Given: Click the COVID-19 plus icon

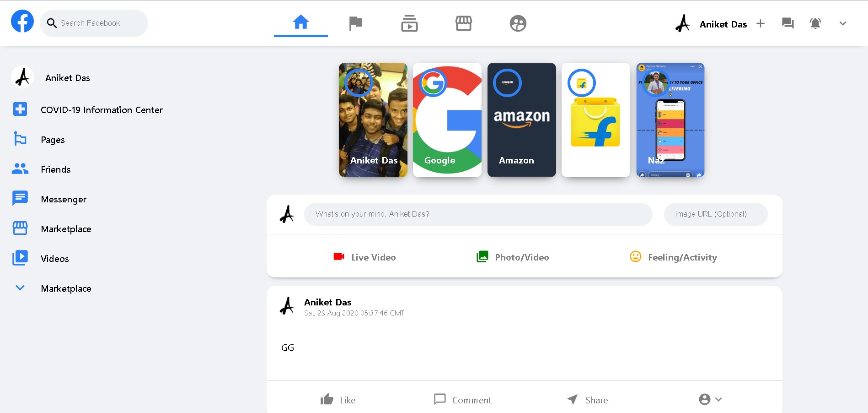Looking at the screenshot, I should pos(20,109).
